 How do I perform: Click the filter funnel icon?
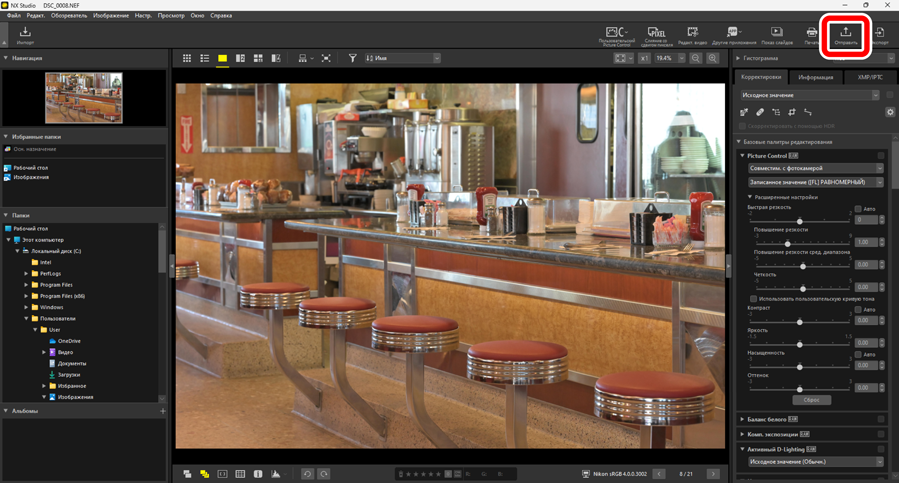(x=352, y=59)
